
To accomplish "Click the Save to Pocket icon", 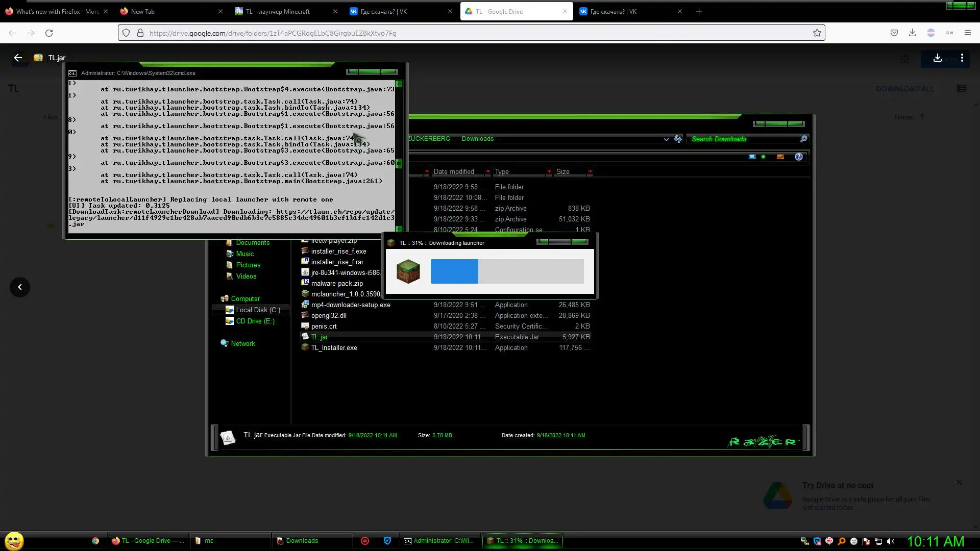I will (x=894, y=33).
